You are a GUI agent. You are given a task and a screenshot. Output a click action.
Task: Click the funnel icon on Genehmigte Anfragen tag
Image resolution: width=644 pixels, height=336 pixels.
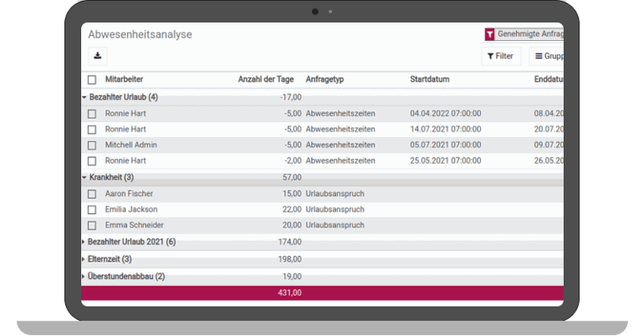tap(489, 34)
